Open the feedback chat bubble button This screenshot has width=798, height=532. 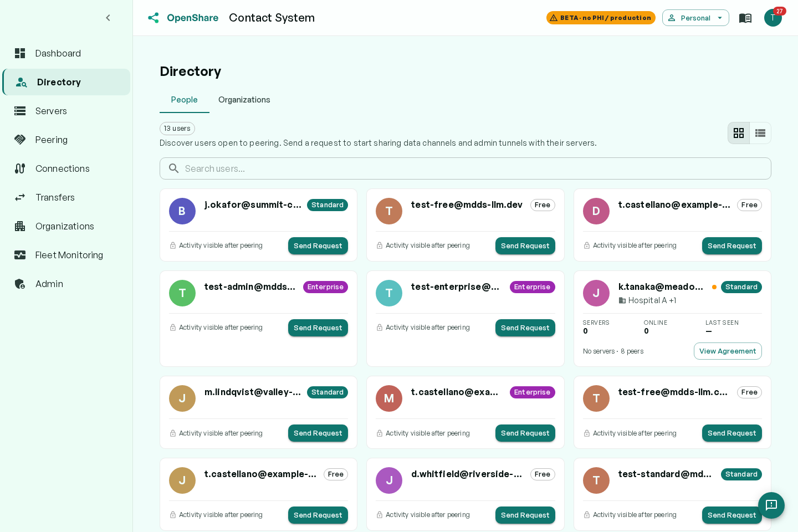(x=771, y=505)
